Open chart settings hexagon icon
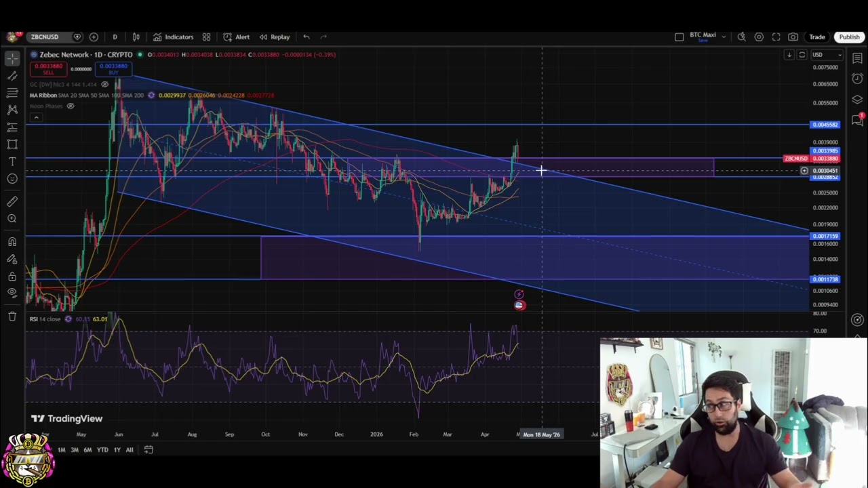Image resolution: width=868 pixels, height=488 pixels. coord(759,37)
